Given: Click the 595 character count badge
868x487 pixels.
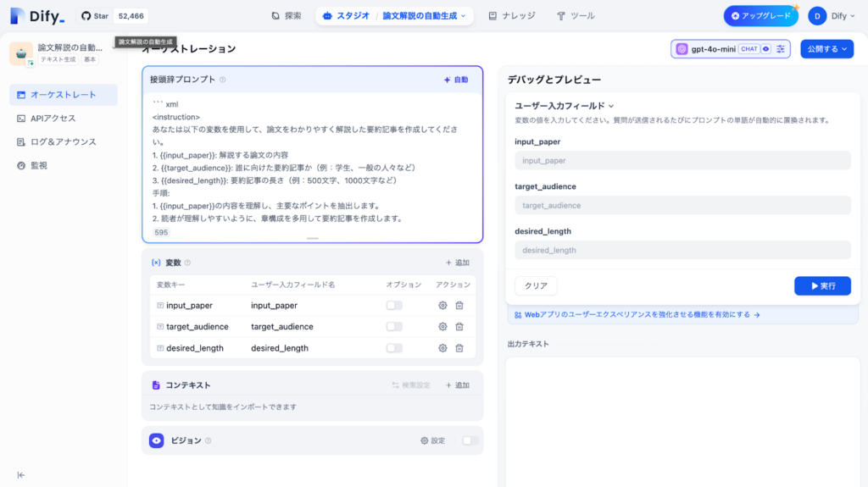Looking at the screenshot, I should coord(161,232).
